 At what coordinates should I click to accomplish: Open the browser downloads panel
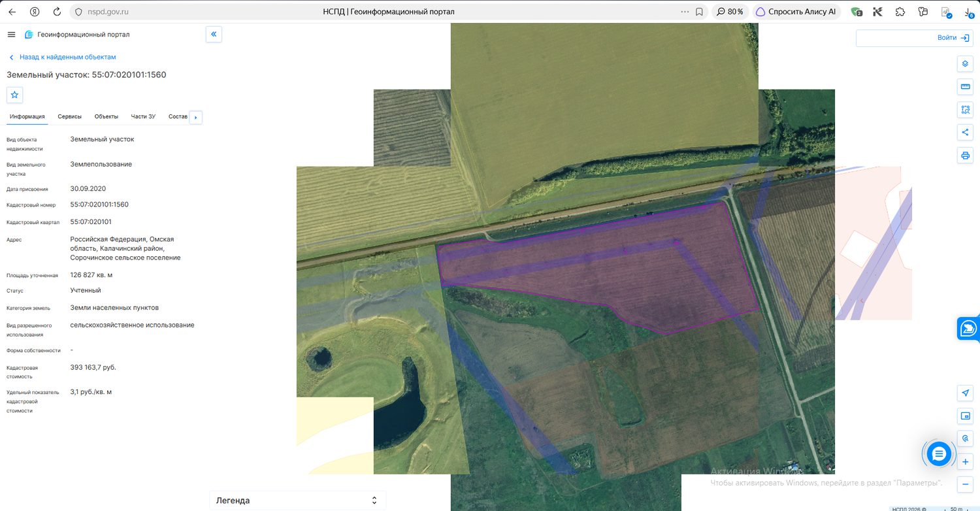[x=969, y=12]
